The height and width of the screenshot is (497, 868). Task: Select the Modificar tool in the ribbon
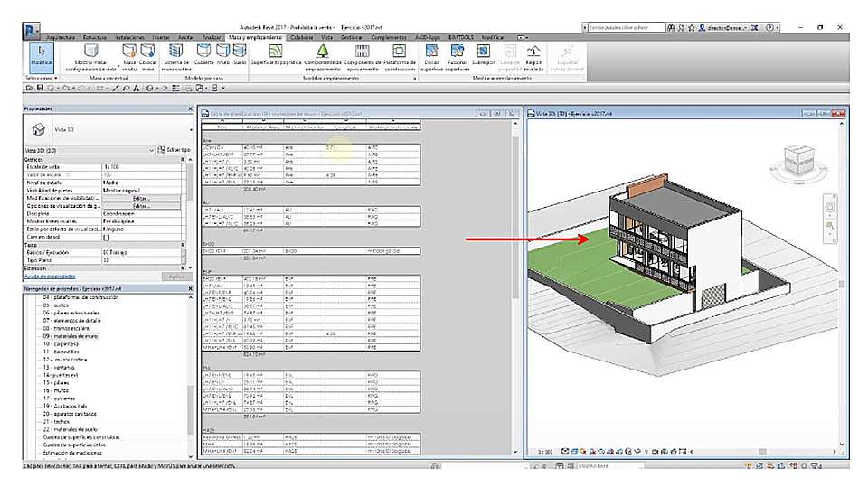pos(41,58)
